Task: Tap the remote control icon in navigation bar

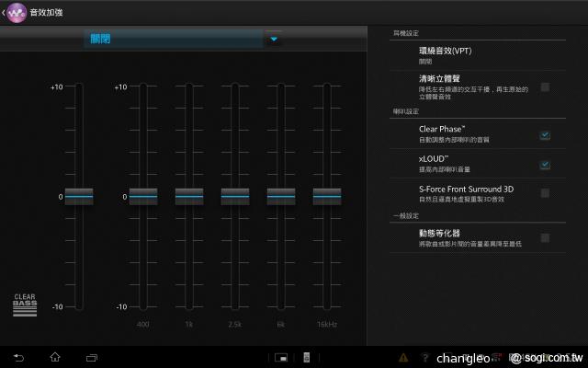Action: click(306, 358)
